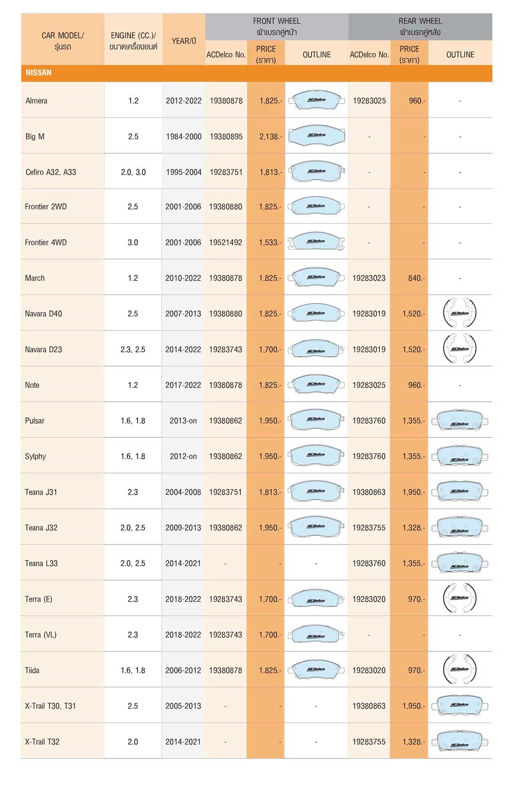The image size is (532, 790).
Task: Click the Cefiro A32, A33 front pad outline
Action: 316,171
